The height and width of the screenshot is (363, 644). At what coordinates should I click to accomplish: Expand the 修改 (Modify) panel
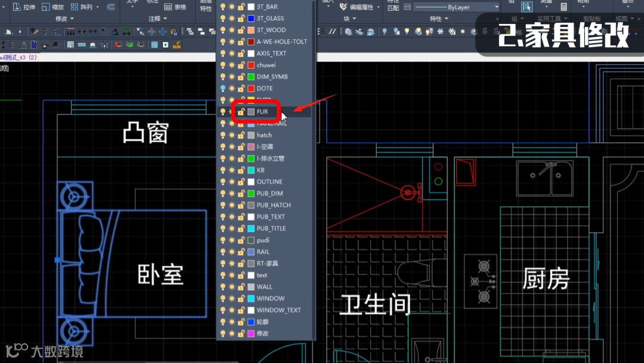[x=64, y=19]
